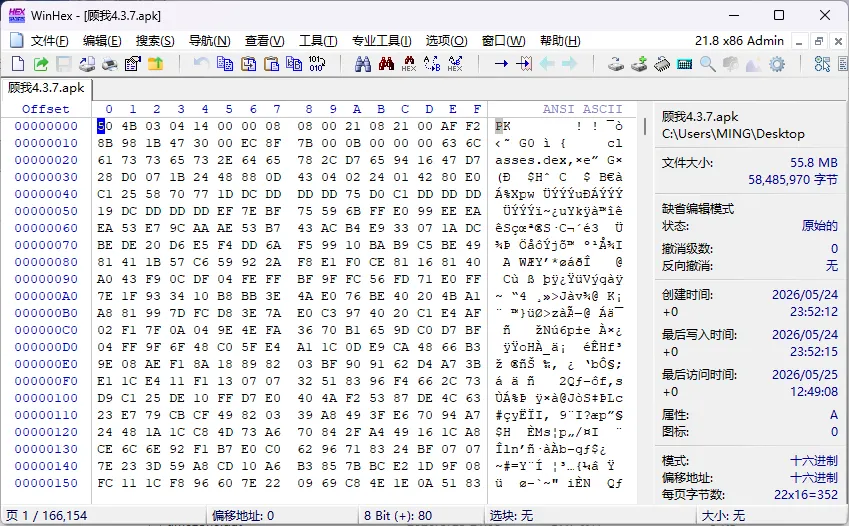
Task: Click the Find text blue binoculars icon
Action: (x=363, y=64)
